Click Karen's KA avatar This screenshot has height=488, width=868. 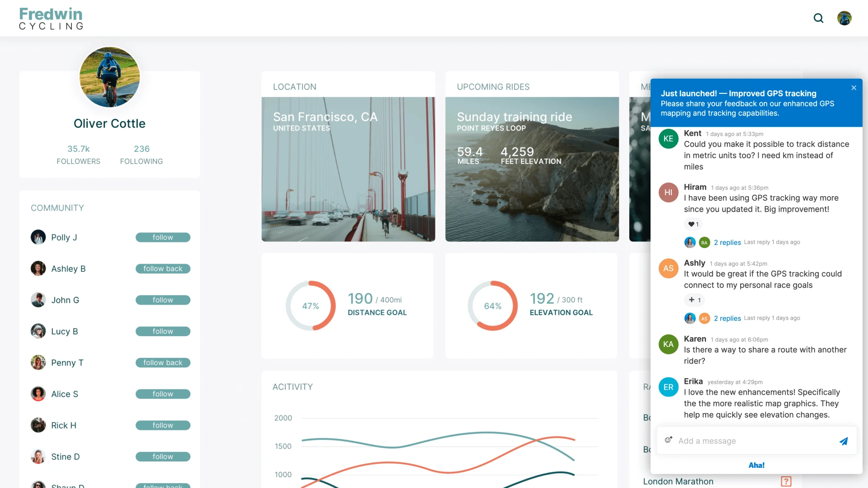point(668,344)
